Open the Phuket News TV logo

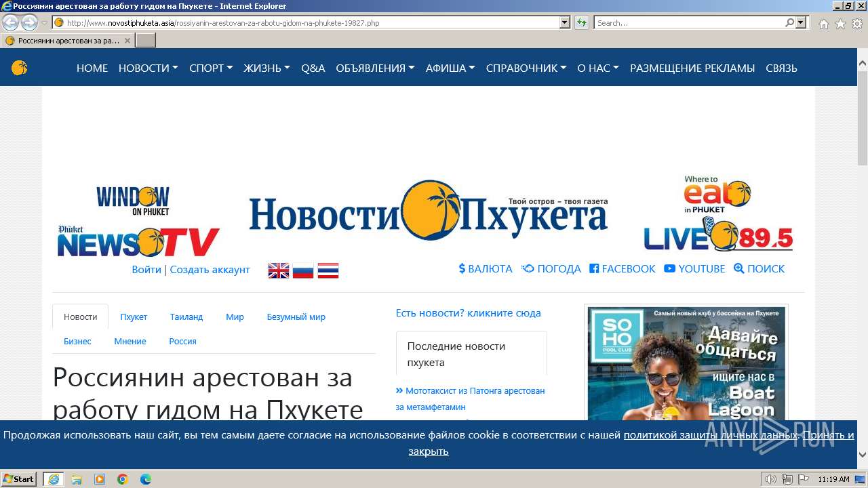pos(138,241)
